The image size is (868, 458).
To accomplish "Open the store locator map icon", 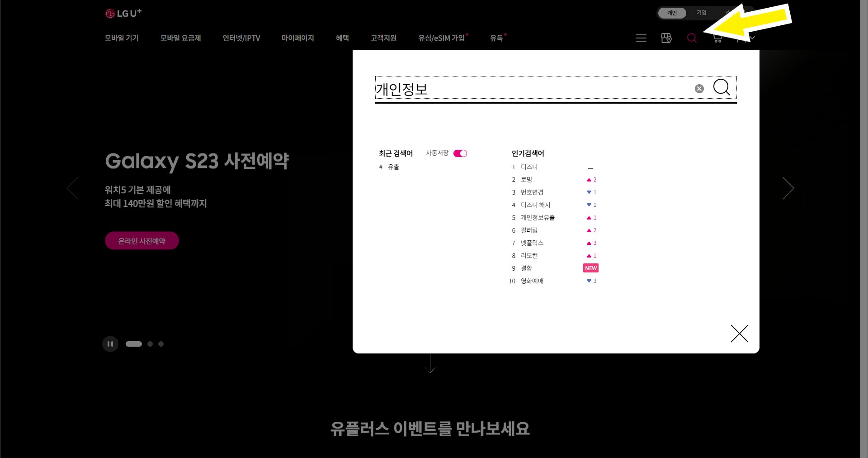I will [x=666, y=38].
